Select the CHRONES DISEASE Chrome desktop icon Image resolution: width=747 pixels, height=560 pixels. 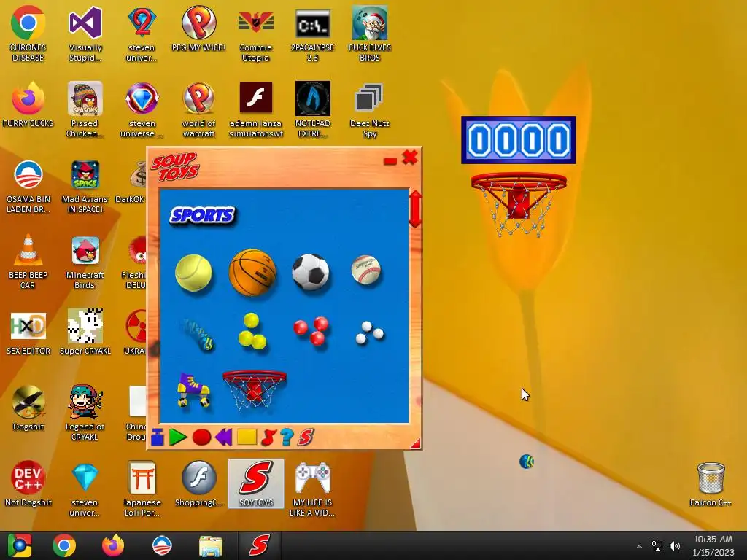(x=28, y=34)
